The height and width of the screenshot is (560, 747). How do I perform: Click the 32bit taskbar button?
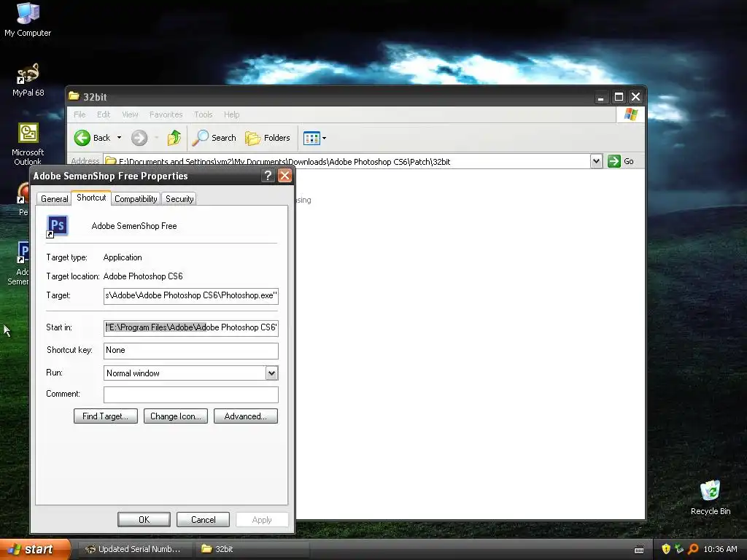click(x=252, y=549)
